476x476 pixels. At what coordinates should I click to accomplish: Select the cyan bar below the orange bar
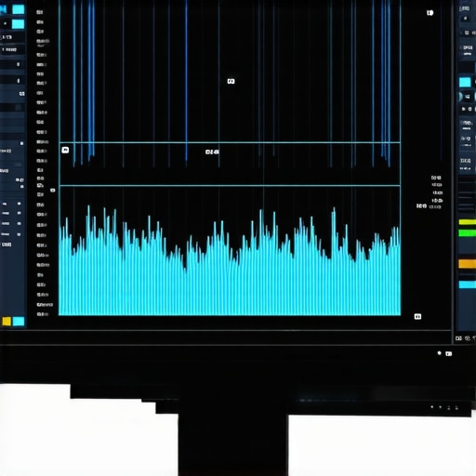(468, 284)
